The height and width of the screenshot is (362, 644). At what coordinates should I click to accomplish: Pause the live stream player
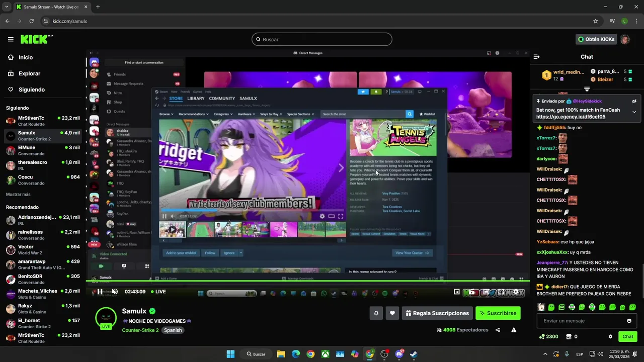[100, 292]
